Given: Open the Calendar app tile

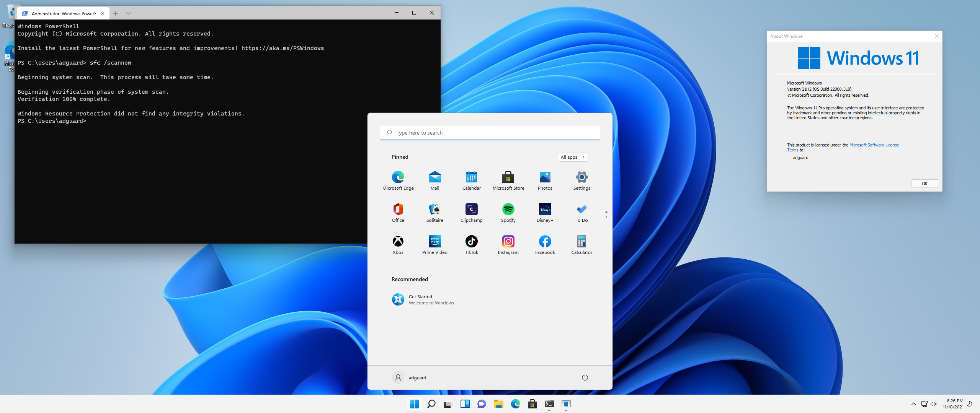Looking at the screenshot, I should coord(471,180).
